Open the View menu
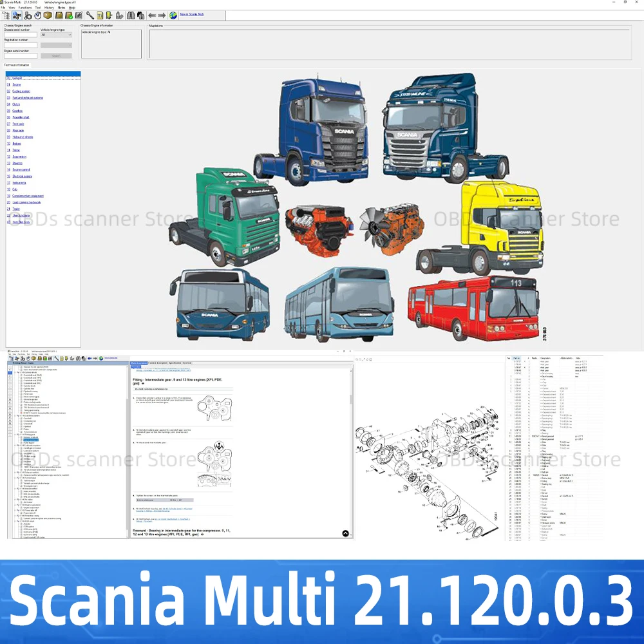 point(12,7)
